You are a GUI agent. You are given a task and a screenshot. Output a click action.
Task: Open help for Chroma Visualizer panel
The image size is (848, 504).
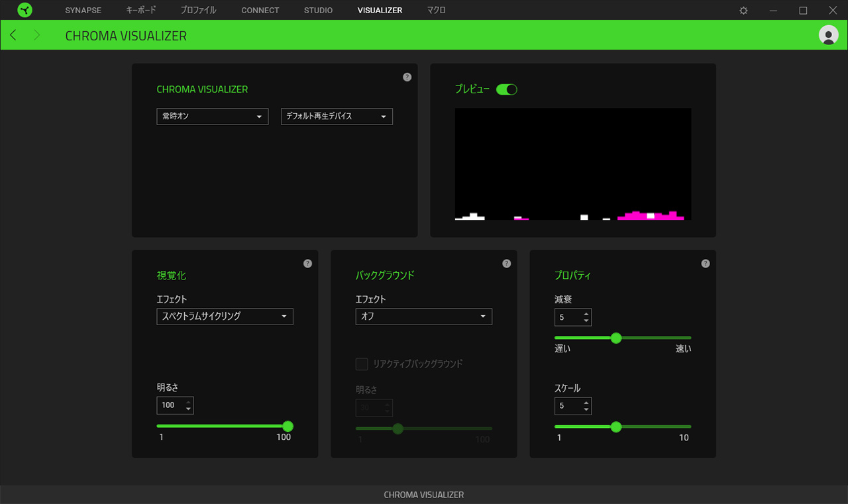407,77
